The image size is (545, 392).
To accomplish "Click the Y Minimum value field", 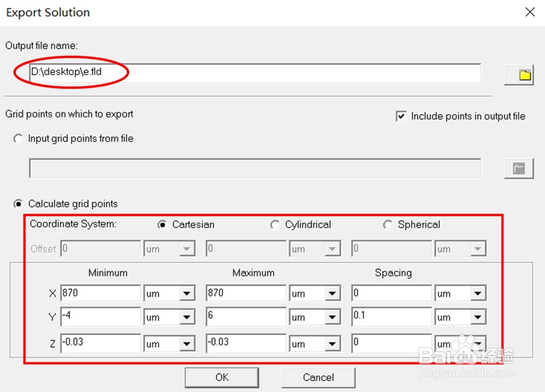I will [x=100, y=317].
